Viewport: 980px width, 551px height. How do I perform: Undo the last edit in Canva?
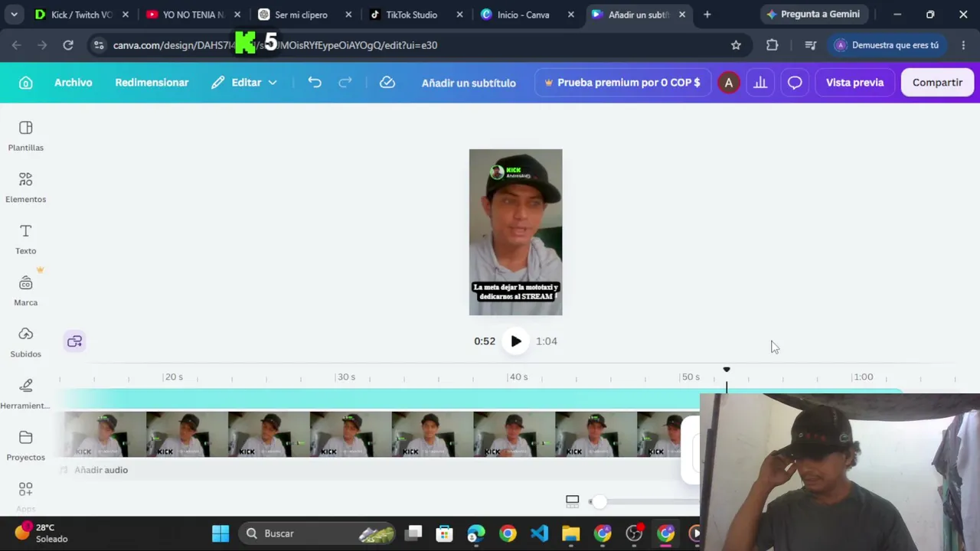click(x=315, y=83)
